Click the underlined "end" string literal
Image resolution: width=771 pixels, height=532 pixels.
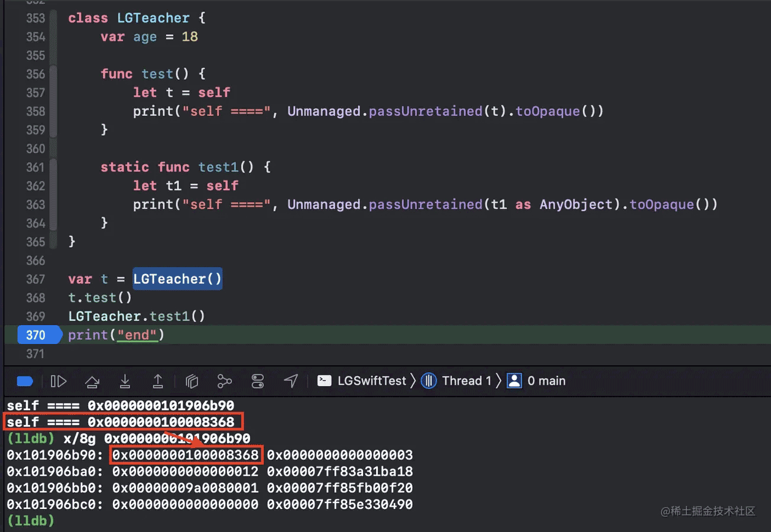(x=137, y=335)
